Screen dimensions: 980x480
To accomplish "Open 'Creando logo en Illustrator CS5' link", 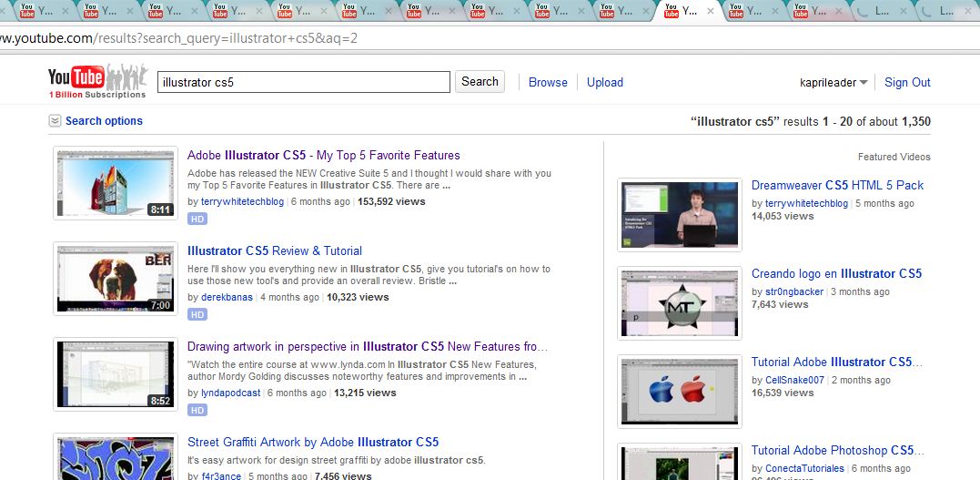I will [x=837, y=273].
